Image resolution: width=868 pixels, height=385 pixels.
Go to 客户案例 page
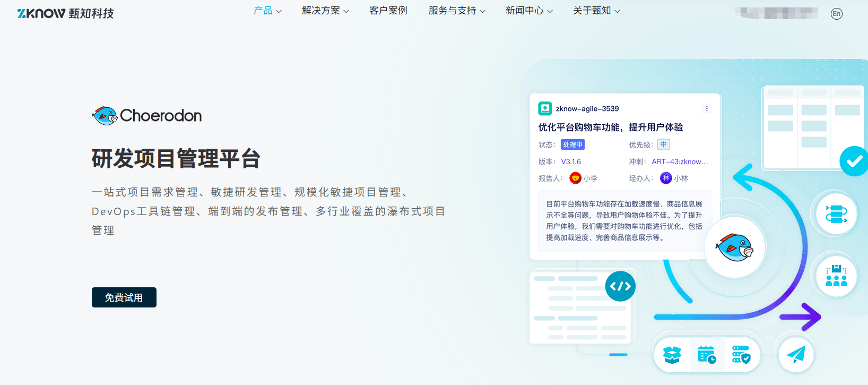tap(388, 11)
